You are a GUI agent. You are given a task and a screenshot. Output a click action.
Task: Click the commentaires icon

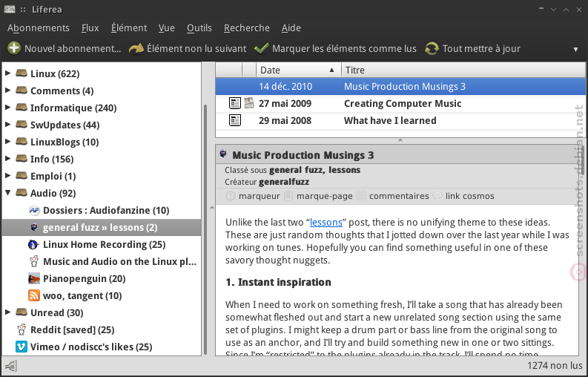click(x=361, y=196)
